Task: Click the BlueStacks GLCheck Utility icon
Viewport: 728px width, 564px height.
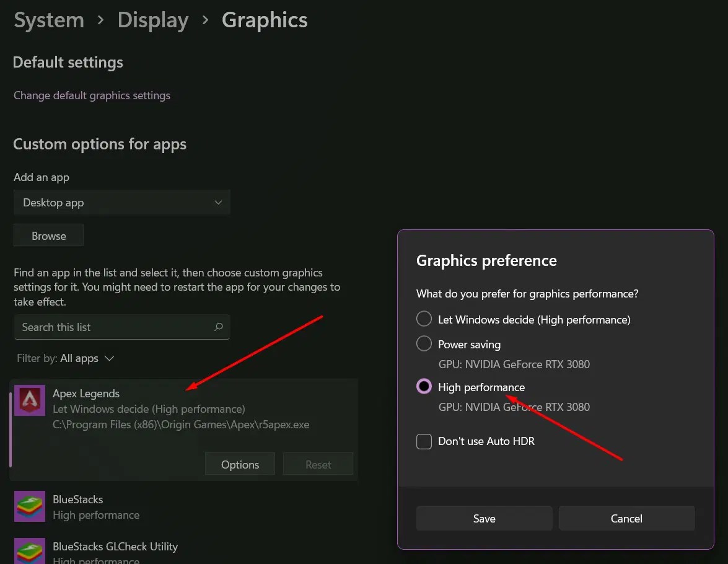Action: [29, 550]
